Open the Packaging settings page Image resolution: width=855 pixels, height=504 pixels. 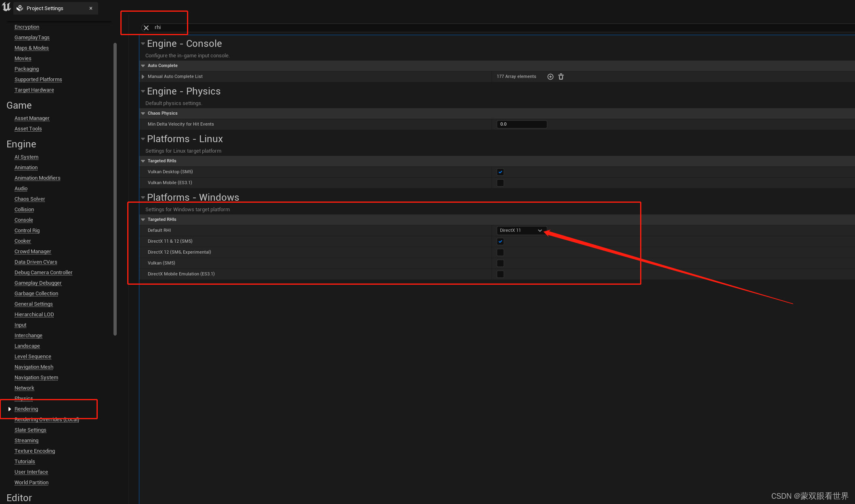tap(27, 69)
